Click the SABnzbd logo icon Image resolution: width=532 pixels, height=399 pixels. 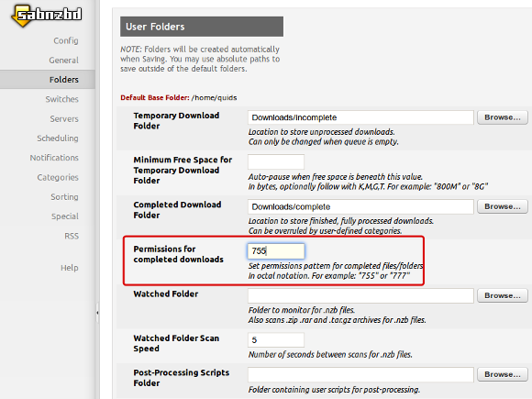point(47,15)
